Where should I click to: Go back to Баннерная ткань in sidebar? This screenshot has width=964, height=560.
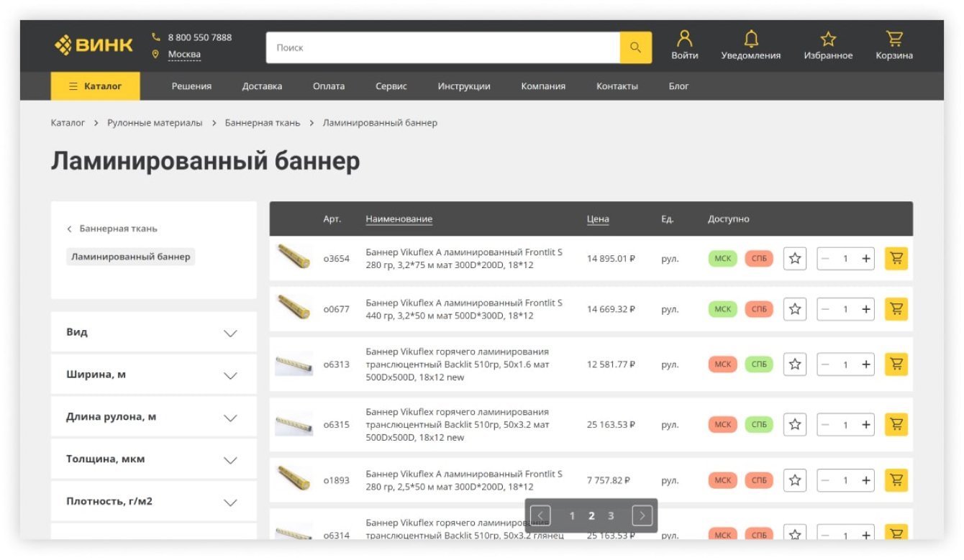(x=112, y=229)
